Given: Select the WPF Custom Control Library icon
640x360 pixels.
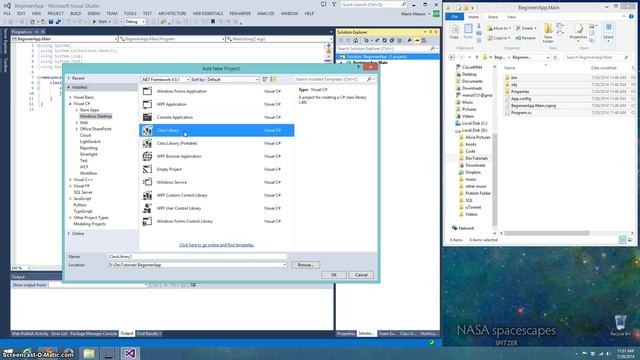Looking at the screenshot, I should click(x=147, y=195).
